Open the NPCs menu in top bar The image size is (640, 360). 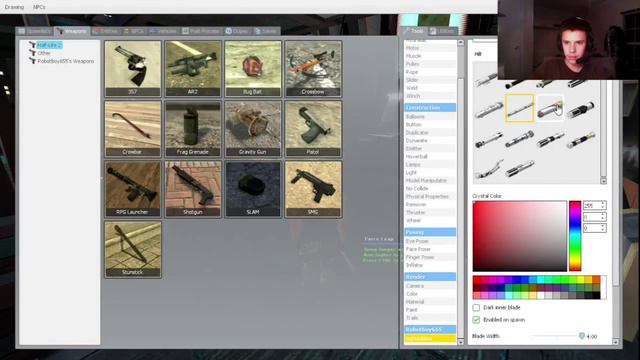39,7
